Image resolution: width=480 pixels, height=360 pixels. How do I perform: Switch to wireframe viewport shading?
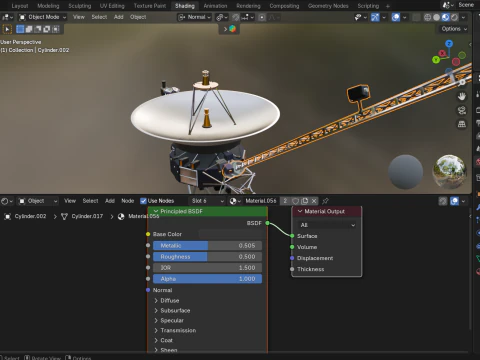coord(427,17)
